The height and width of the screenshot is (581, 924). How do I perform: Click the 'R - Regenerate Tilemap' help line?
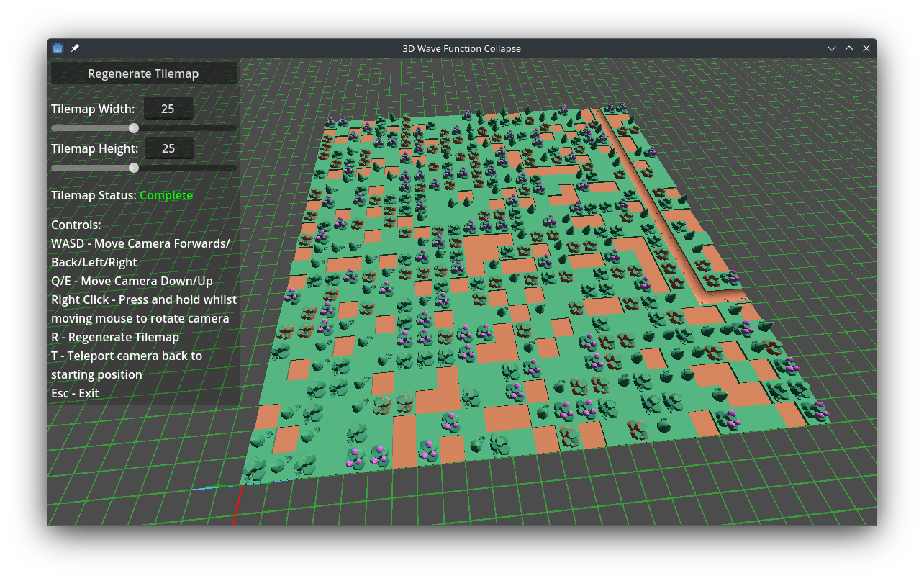(x=115, y=337)
